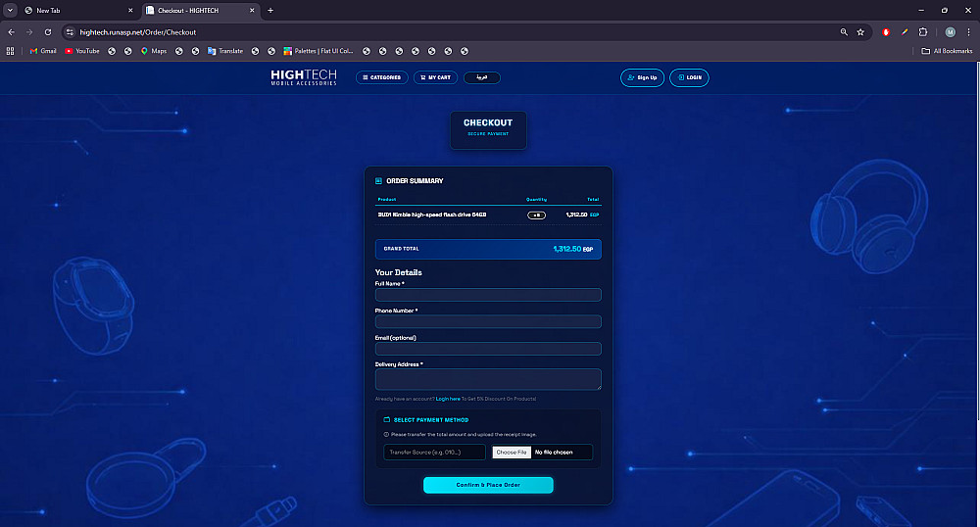Viewport: 980px width, 527px height.
Task: Open the Chrome three-dot menu
Action: [x=969, y=32]
